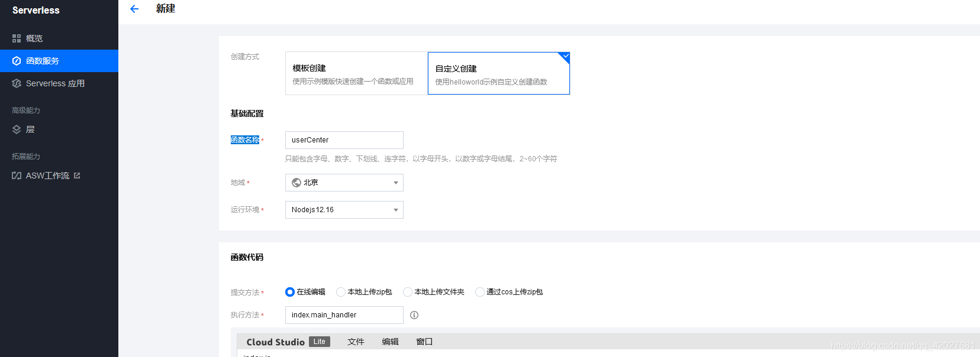Open the 运行环境 dropdown showing Nodejs12.16

coord(344,210)
